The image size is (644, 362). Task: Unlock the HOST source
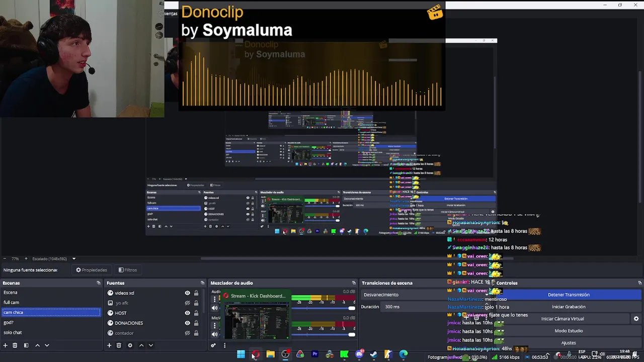(x=196, y=313)
